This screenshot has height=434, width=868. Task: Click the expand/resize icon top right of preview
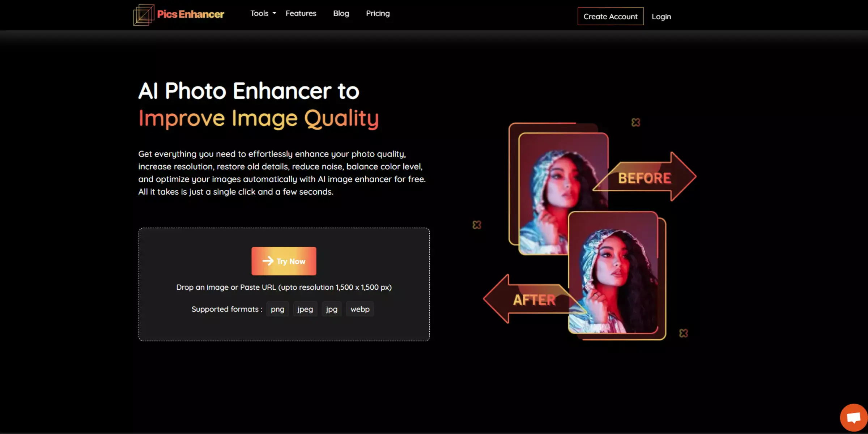[x=635, y=122]
